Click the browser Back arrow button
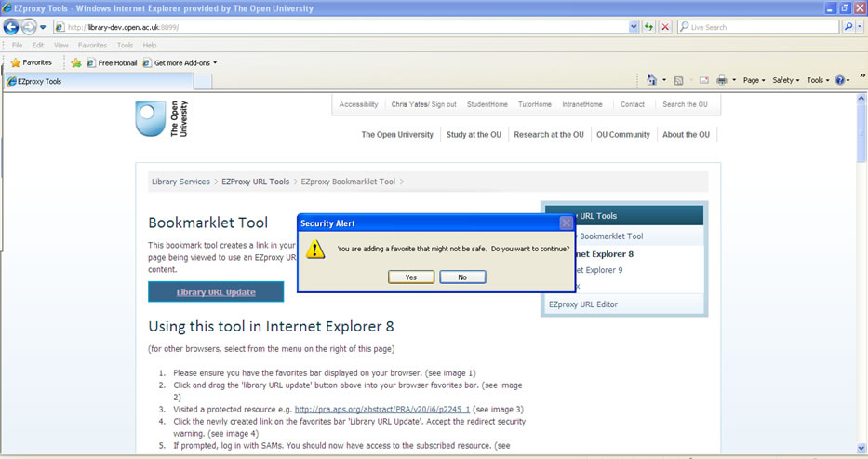Screen dimensions: 868x459 tap(11, 27)
